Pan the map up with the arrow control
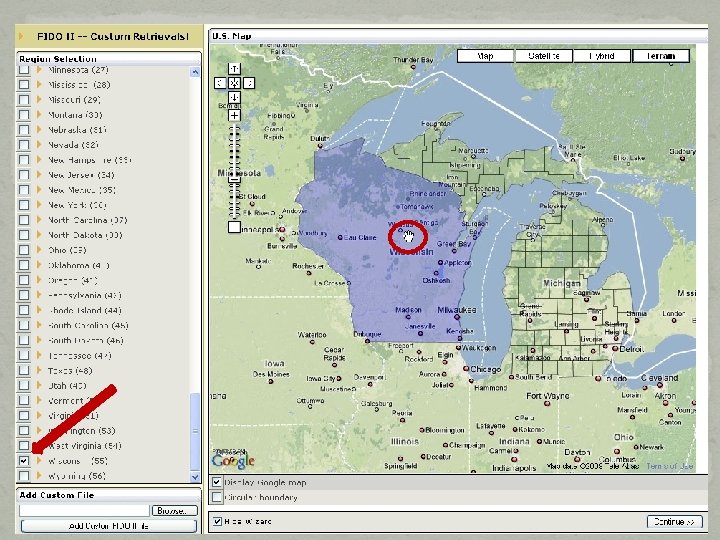720x540 pixels. (x=234, y=69)
